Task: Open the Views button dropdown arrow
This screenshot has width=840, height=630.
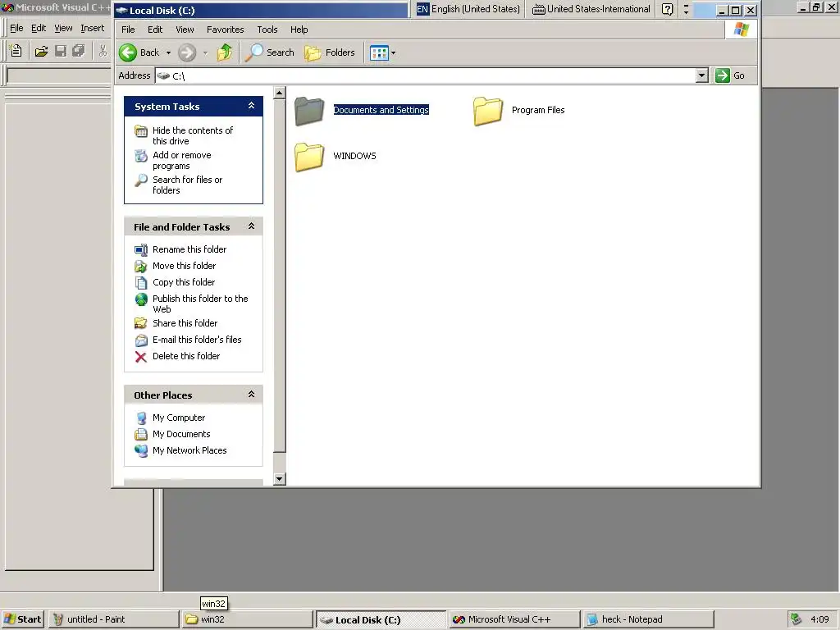Action: tap(393, 52)
